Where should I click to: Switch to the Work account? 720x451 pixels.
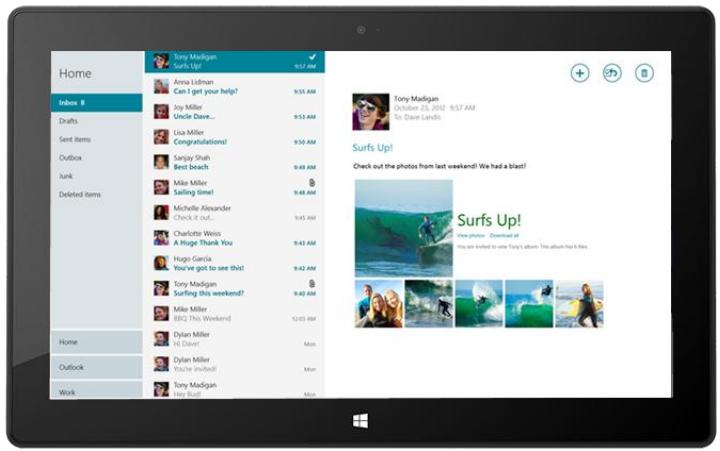[96, 390]
